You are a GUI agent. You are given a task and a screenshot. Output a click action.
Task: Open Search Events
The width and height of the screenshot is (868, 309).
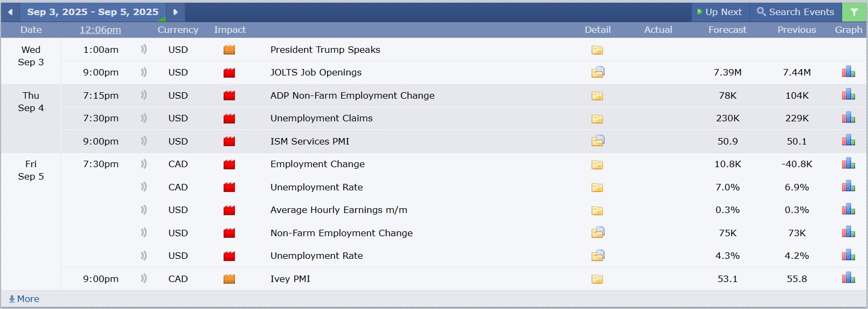[795, 12]
